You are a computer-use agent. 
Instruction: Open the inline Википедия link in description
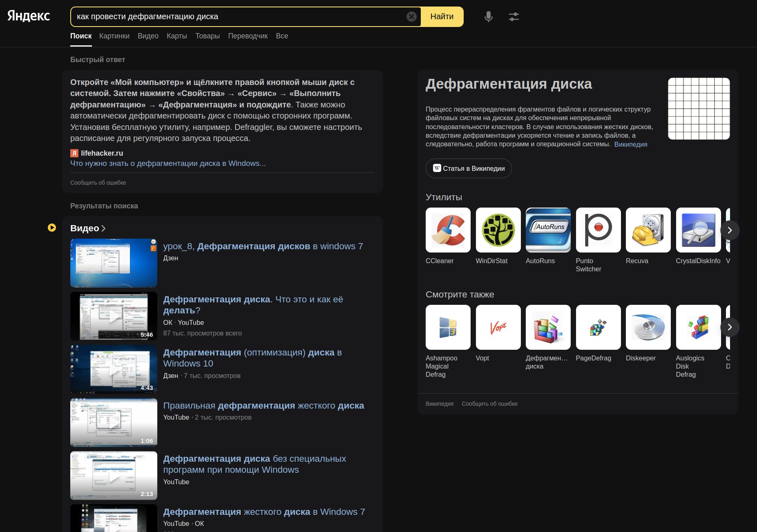631,144
